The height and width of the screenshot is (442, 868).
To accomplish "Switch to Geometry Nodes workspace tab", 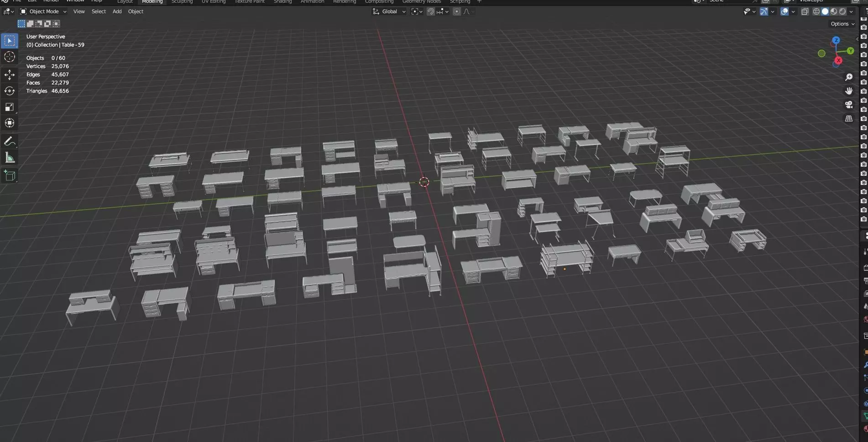I will pyautogui.click(x=422, y=2).
